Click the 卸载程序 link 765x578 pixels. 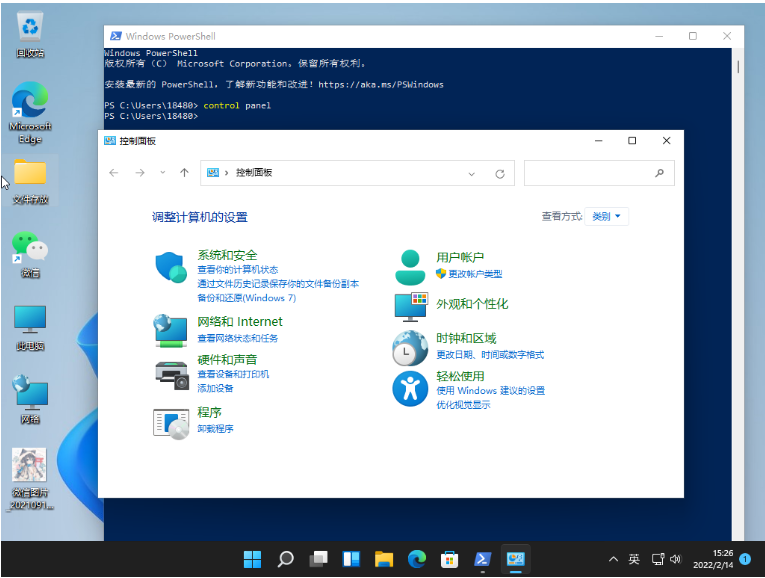(x=215, y=429)
